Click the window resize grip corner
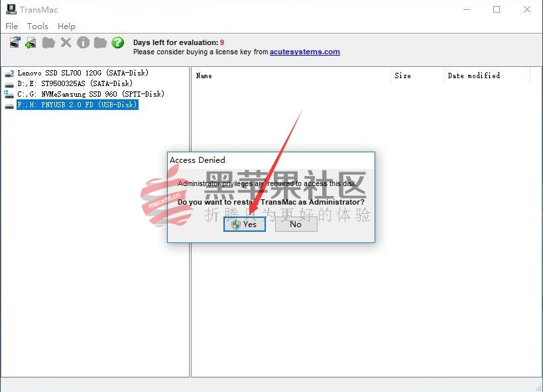The width and height of the screenshot is (543, 392). coord(538,388)
